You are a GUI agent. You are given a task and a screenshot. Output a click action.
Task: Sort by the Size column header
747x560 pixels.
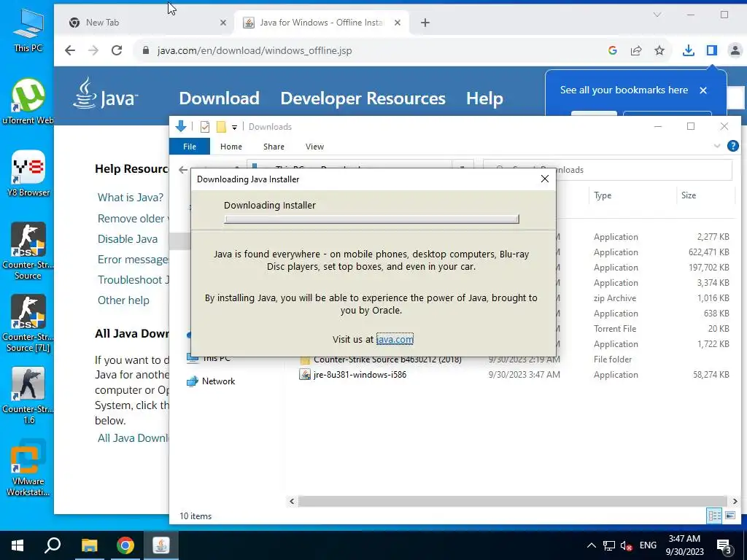point(689,195)
